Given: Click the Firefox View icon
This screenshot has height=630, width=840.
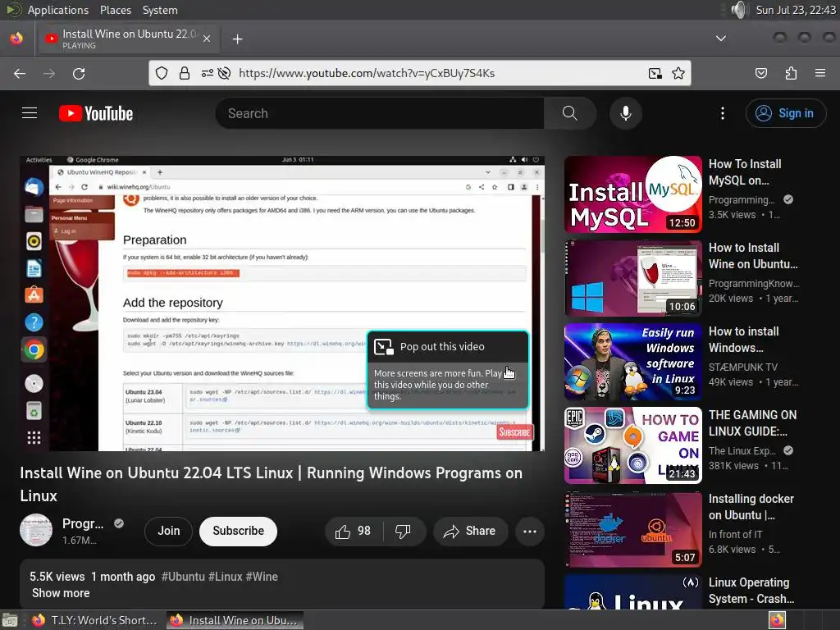Looking at the screenshot, I should tap(16, 39).
